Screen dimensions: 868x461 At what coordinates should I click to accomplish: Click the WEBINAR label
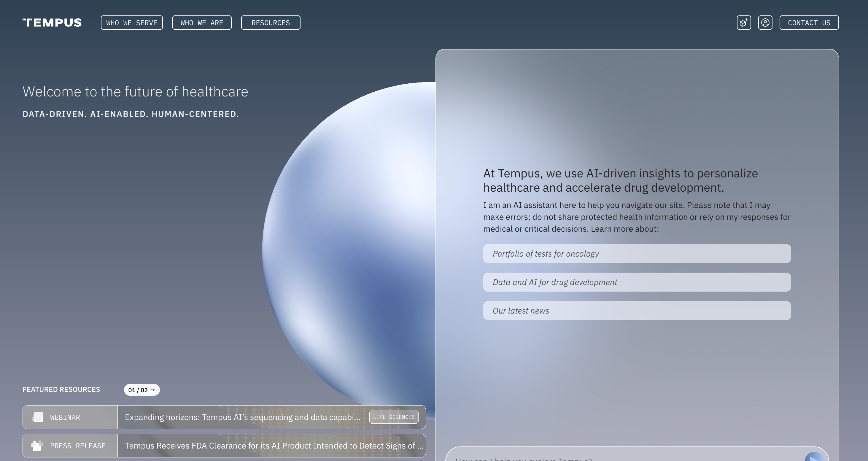coord(65,417)
